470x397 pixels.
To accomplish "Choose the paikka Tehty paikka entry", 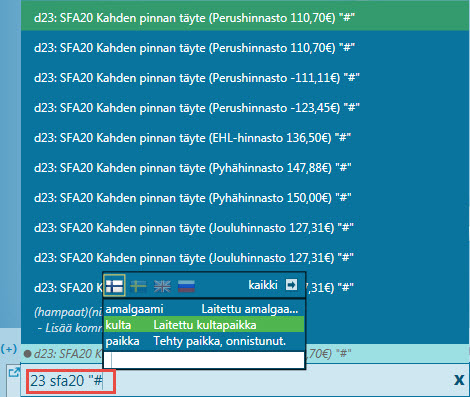I will [x=204, y=341].
